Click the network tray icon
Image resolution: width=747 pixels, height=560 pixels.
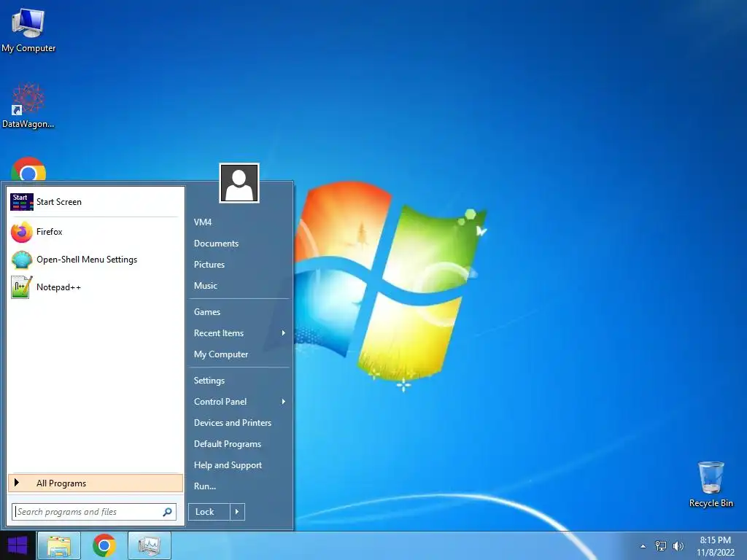pyautogui.click(x=661, y=546)
